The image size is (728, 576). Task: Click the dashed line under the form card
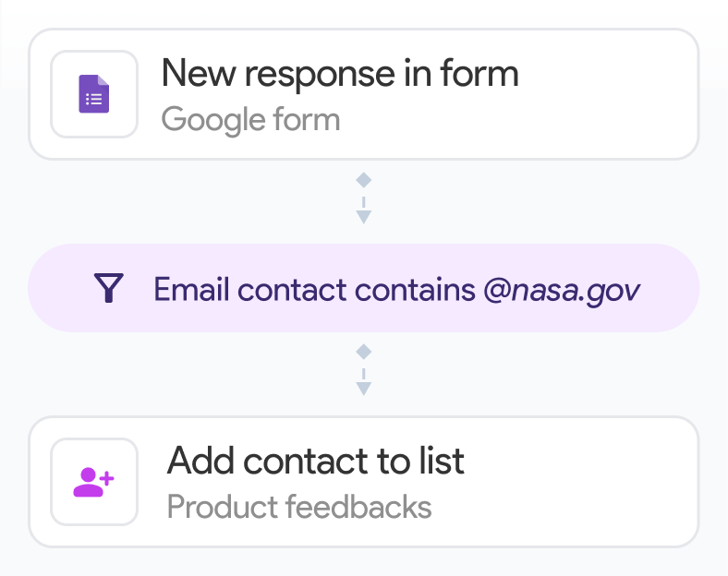[364, 199]
